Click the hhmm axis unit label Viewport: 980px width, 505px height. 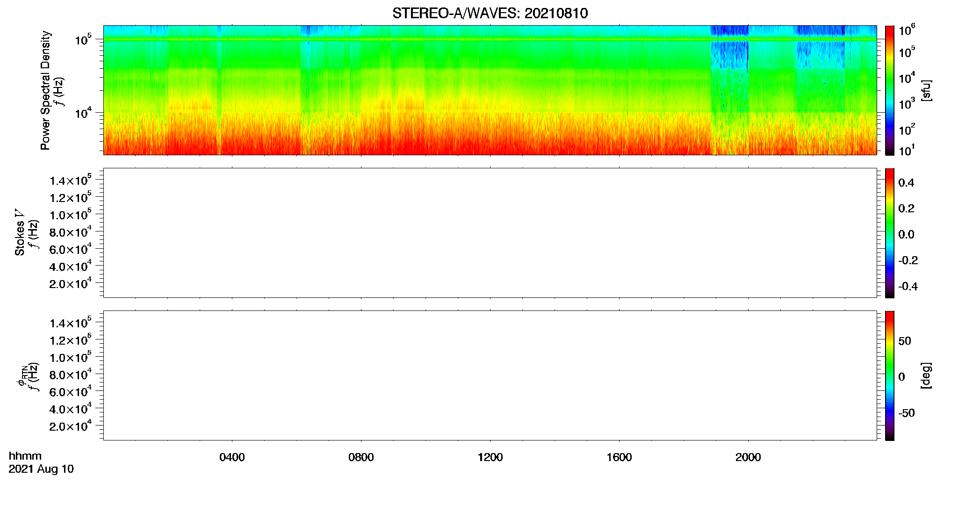click(25, 456)
